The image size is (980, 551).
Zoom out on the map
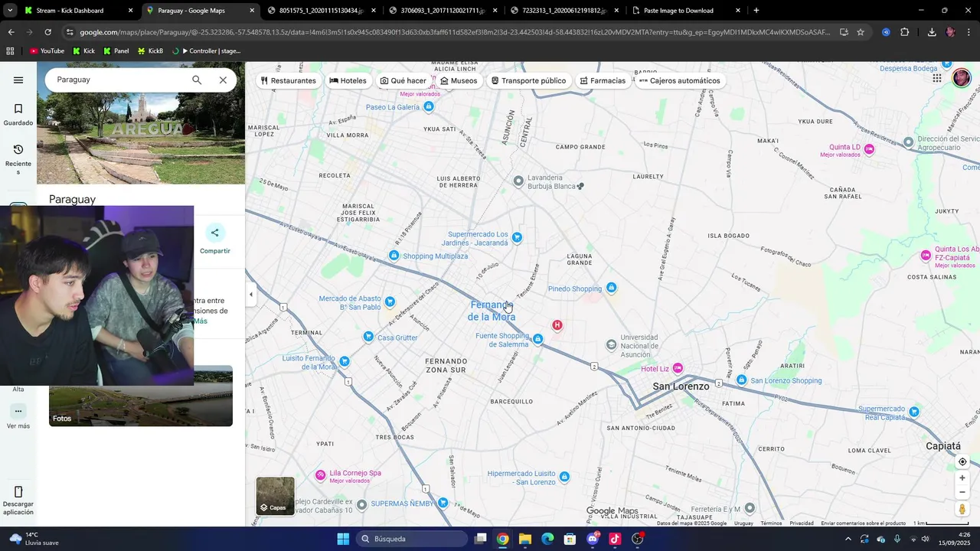(x=962, y=492)
